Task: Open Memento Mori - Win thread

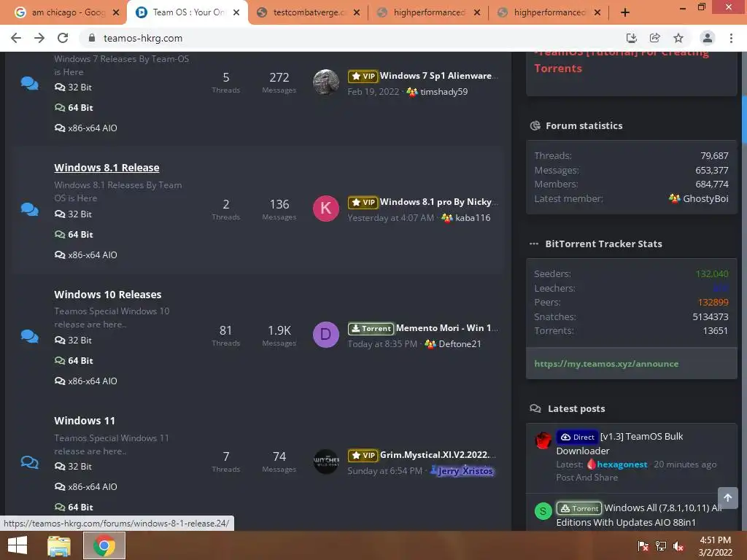Action: tap(447, 328)
